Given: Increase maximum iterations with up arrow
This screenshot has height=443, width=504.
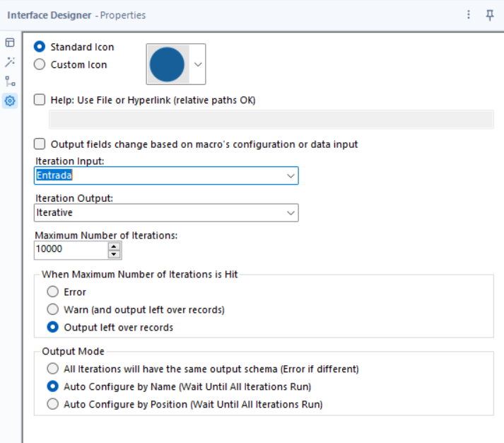Looking at the screenshot, I should tap(114, 247).
